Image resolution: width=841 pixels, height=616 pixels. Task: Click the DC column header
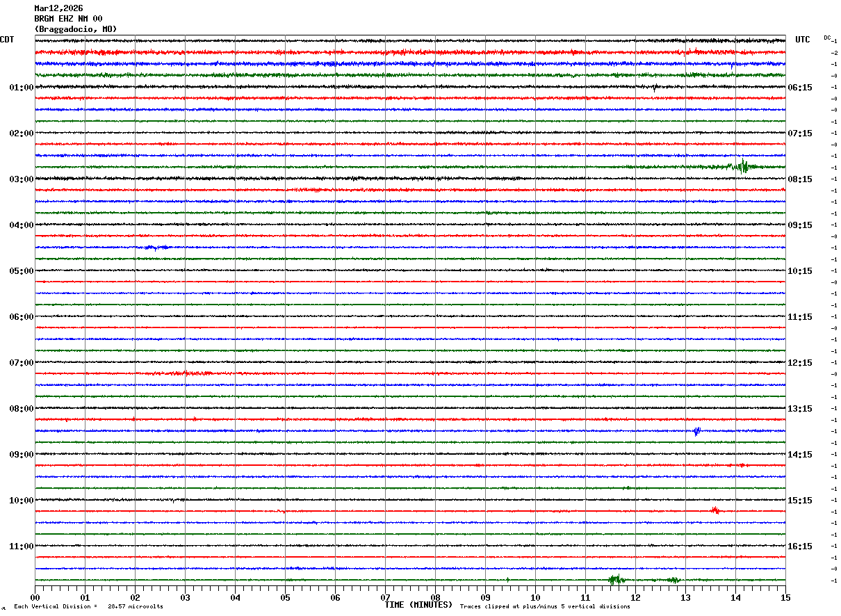pyautogui.click(x=827, y=38)
